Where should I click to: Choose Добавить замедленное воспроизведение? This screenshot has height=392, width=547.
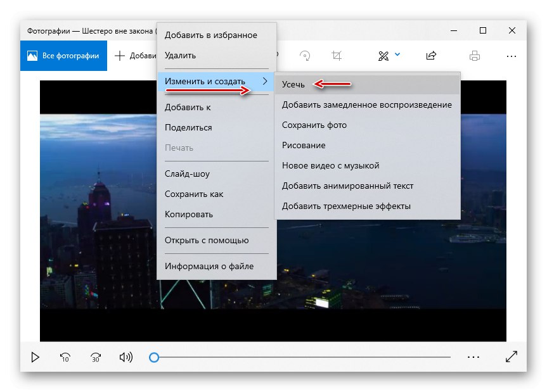point(368,105)
